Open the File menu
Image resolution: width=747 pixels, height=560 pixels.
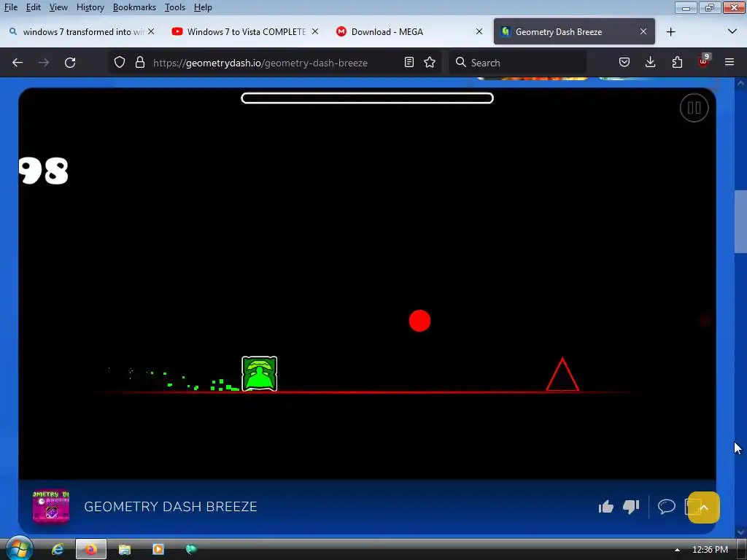click(10, 7)
